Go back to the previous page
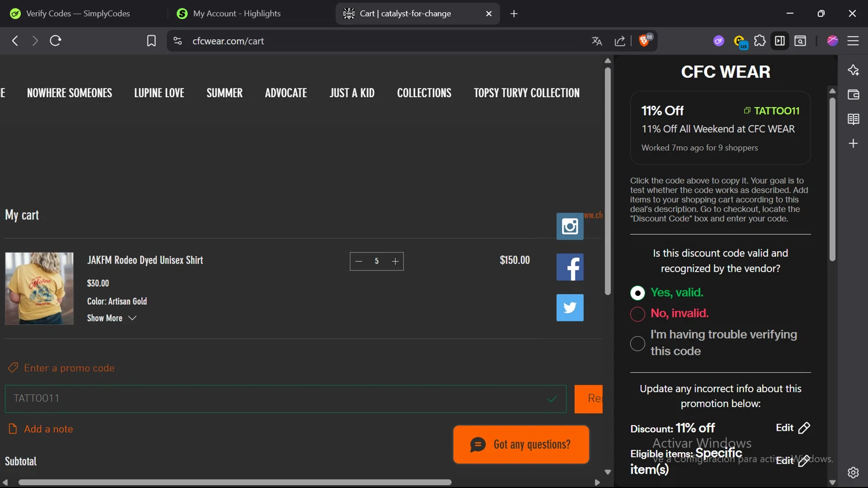 point(15,41)
